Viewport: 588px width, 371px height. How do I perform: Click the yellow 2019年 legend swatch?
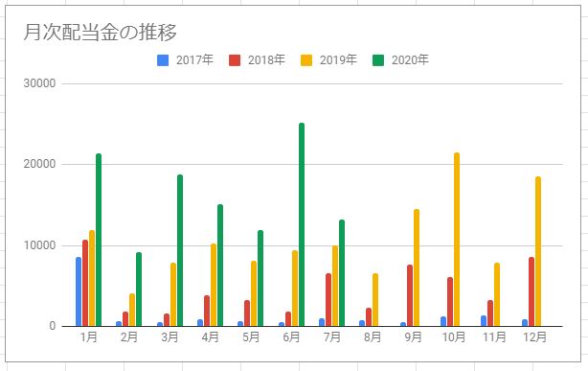(306, 60)
